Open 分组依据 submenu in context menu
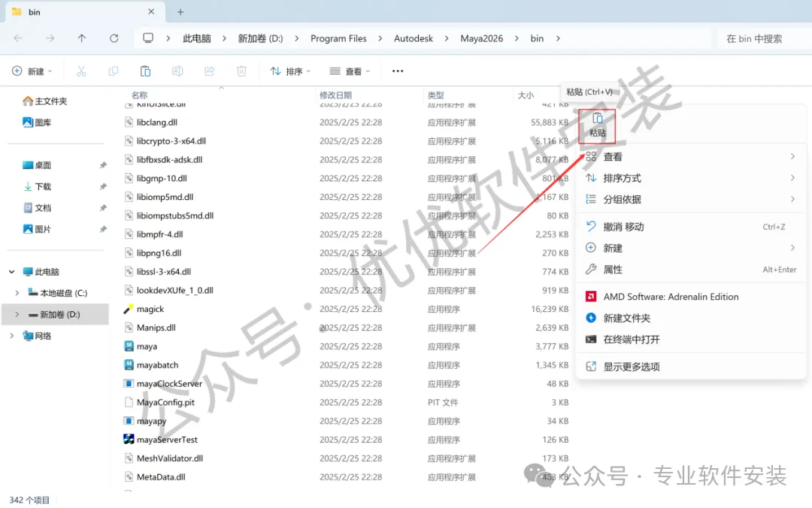The height and width of the screenshot is (508, 812). click(692, 199)
